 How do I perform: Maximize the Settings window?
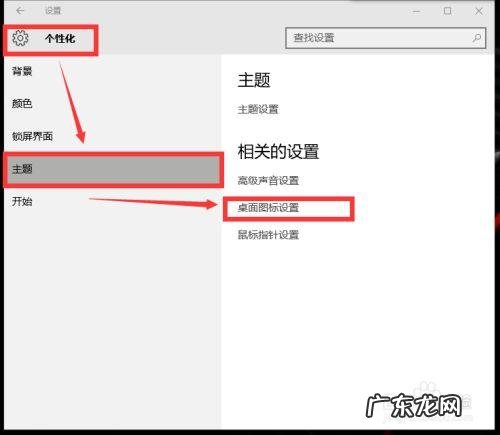click(447, 11)
